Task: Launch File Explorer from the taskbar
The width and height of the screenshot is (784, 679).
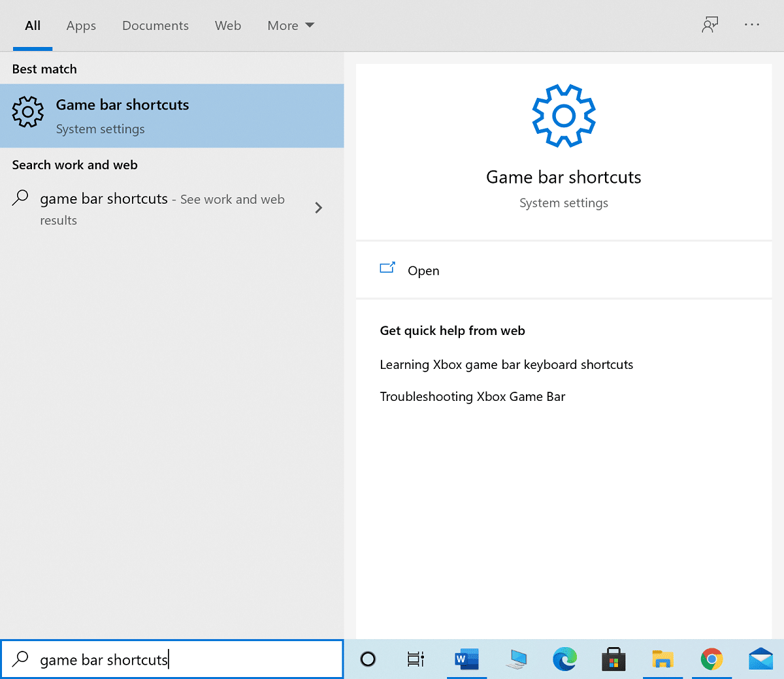Action: point(662,659)
